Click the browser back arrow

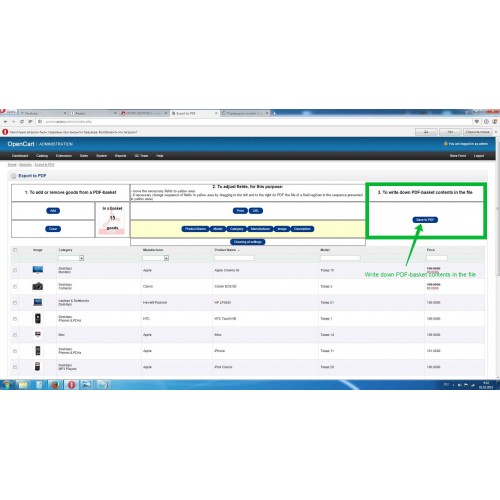(6, 122)
